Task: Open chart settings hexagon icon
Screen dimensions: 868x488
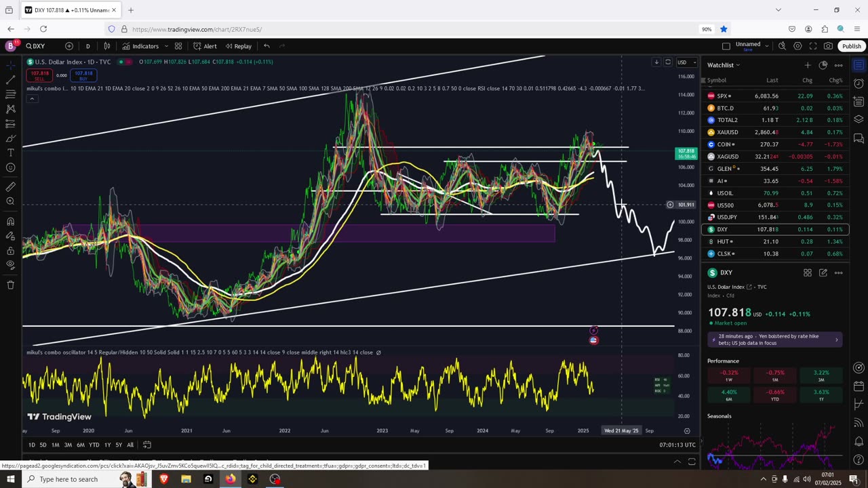Action: tap(797, 46)
